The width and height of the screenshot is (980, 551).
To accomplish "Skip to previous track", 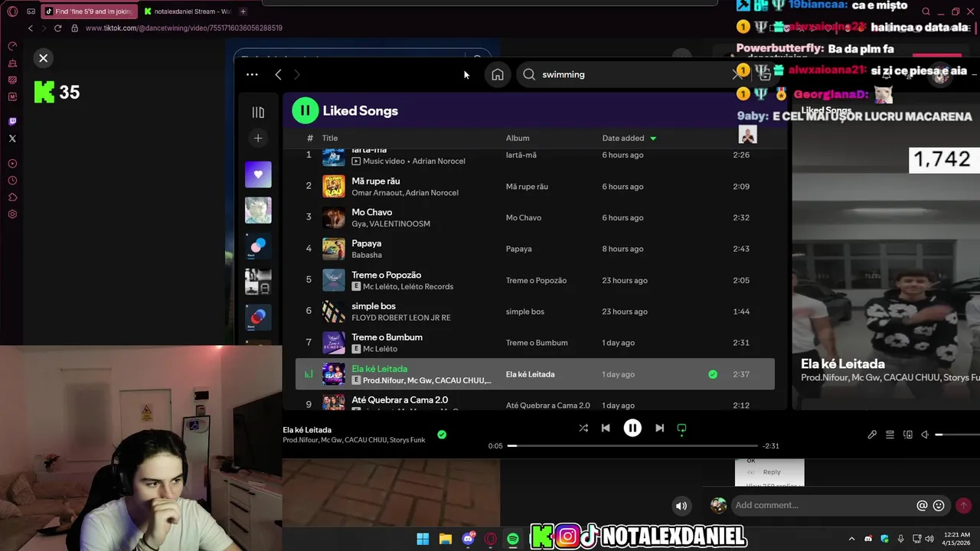I will 606,429.
